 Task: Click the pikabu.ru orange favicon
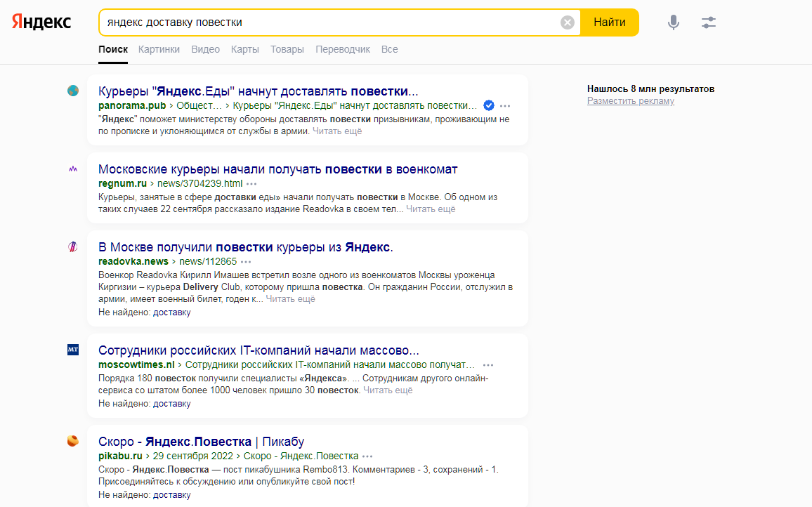(x=73, y=441)
